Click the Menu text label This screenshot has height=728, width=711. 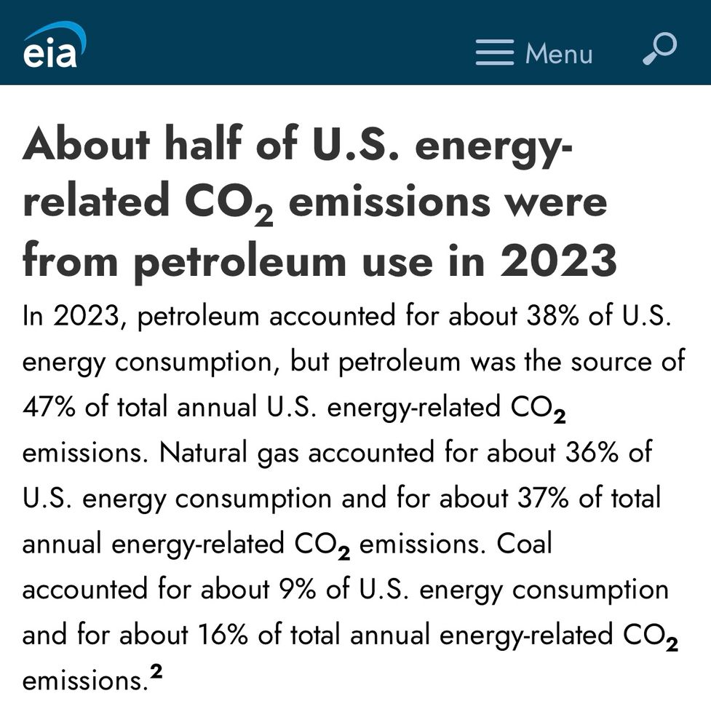[x=557, y=52]
